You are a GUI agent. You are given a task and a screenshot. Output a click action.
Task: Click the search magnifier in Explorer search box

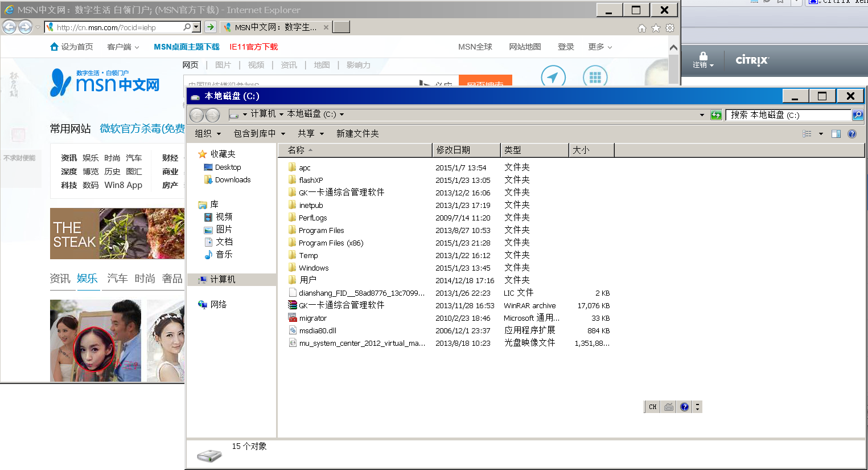tap(857, 115)
